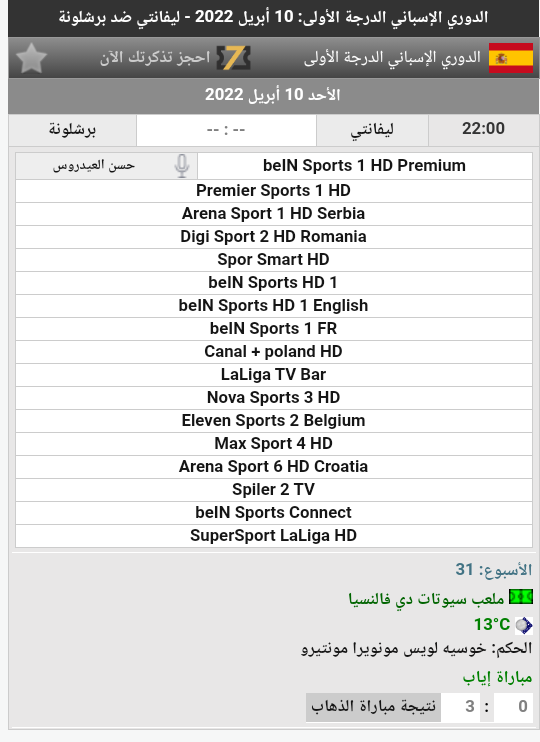
Task: Open the Spanish league title link
Action: coord(392,58)
